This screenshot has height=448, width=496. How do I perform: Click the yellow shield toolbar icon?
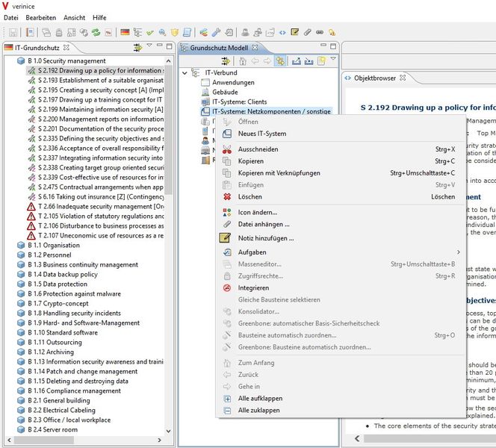175,32
